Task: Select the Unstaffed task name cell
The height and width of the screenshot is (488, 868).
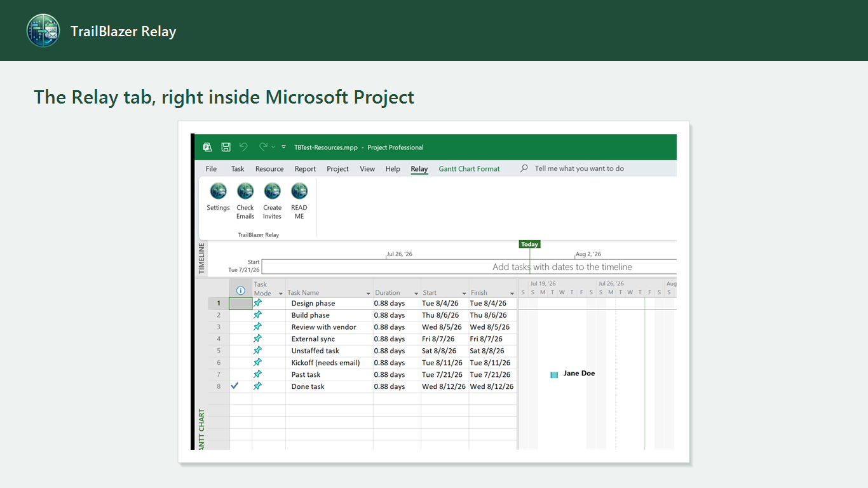Action: click(x=329, y=350)
